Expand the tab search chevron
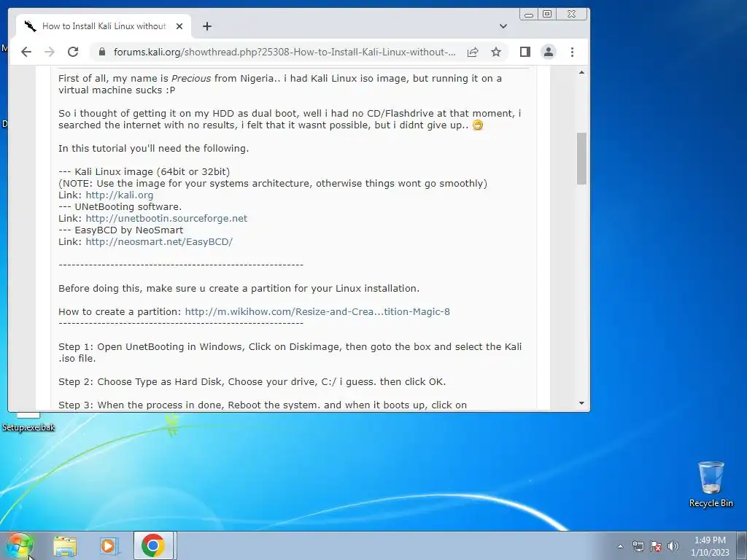This screenshot has width=747, height=560. (503, 26)
